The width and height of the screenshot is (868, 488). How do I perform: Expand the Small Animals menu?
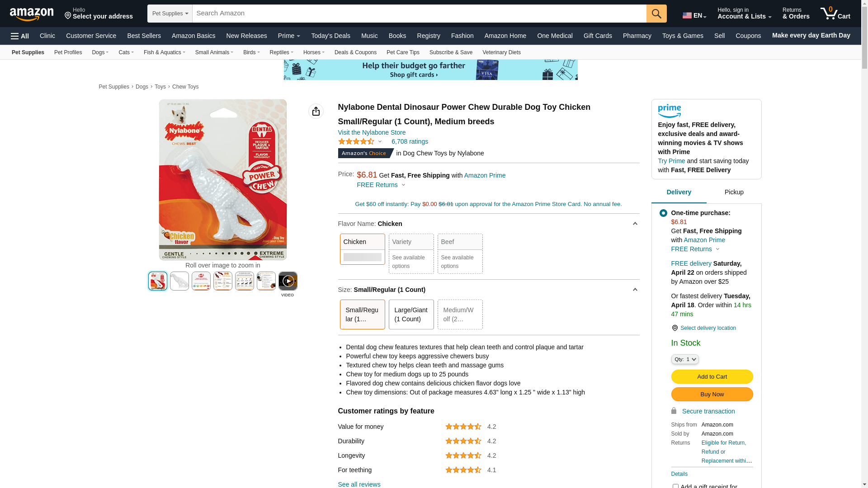click(214, 52)
